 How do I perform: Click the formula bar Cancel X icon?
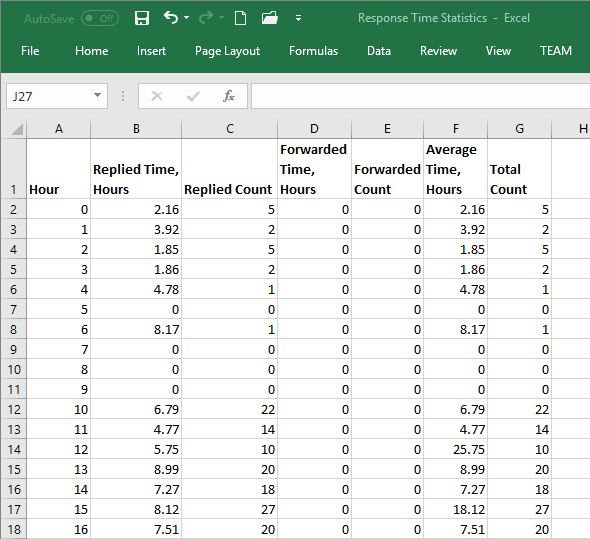click(157, 96)
